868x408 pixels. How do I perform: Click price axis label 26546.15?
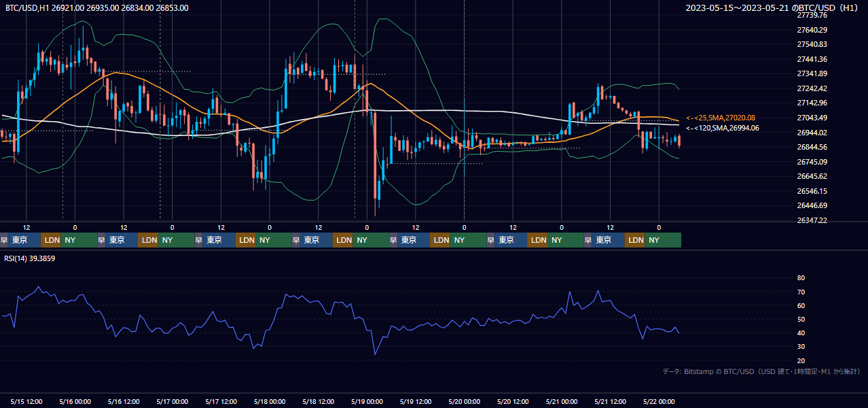(x=812, y=191)
